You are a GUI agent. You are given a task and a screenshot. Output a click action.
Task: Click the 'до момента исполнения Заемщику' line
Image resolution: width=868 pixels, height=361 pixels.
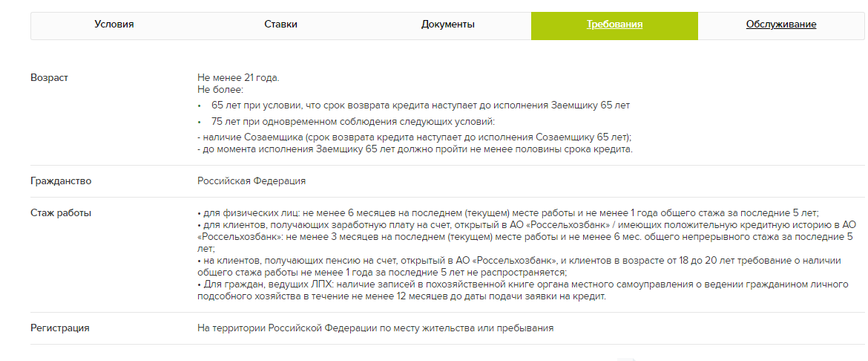415,149
